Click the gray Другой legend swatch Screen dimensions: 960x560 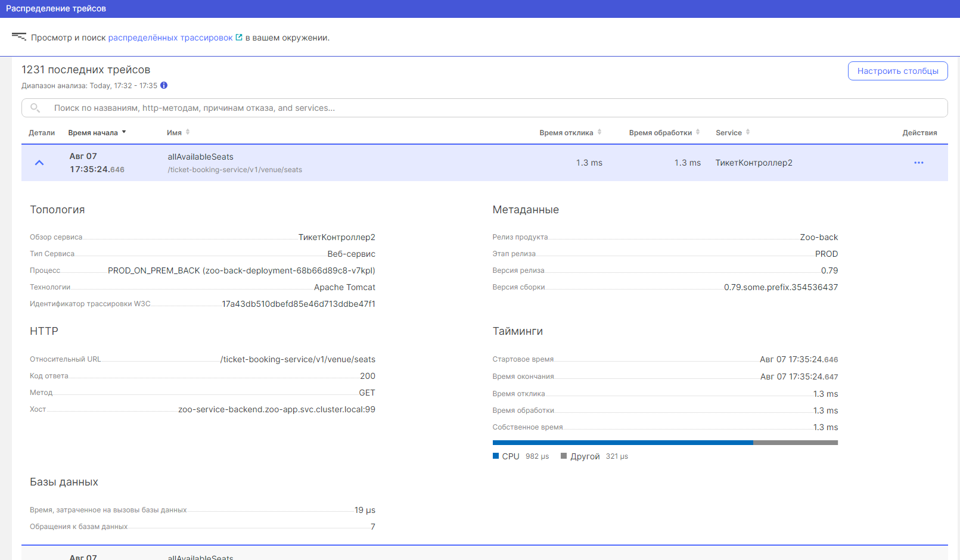click(564, 456)
